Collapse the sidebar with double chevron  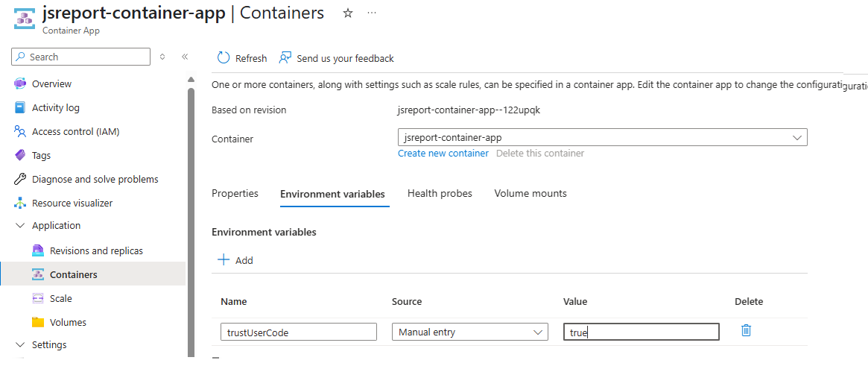click(x=185, y=57)
